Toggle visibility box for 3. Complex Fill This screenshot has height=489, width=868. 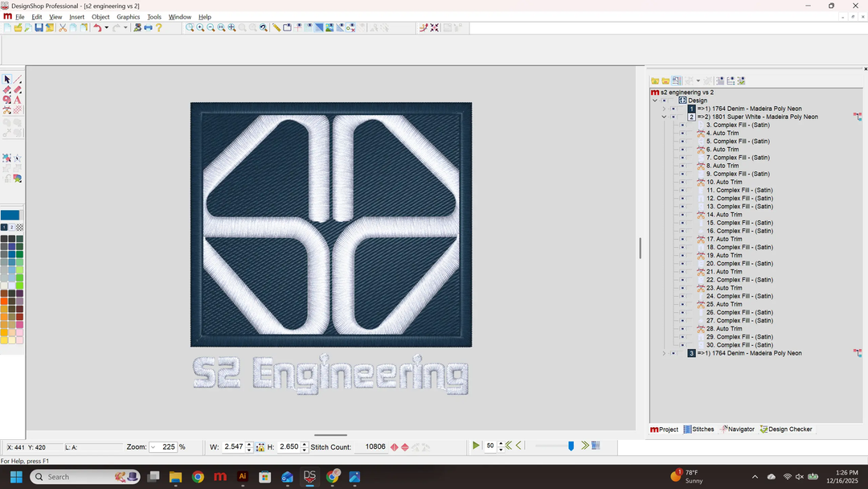(x=682, y=125)
